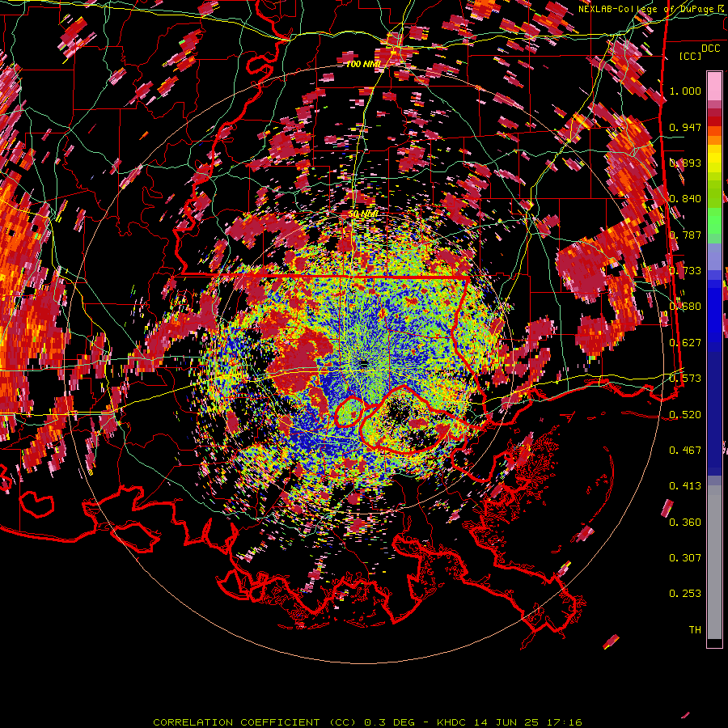Select the 0.733 legend value
Image resolution: width=728 pixels, height=728 pixels.
coord(685,271)
